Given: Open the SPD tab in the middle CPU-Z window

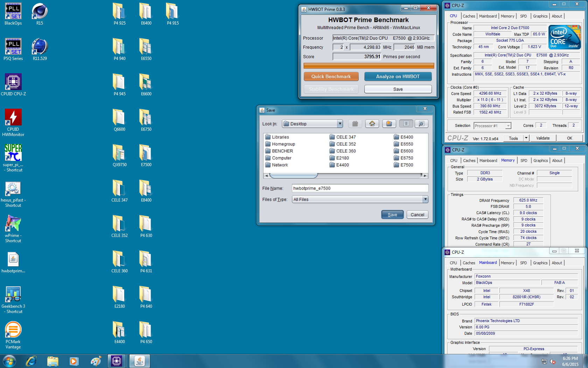Looking at the screenshot, I should click(524, 161).
